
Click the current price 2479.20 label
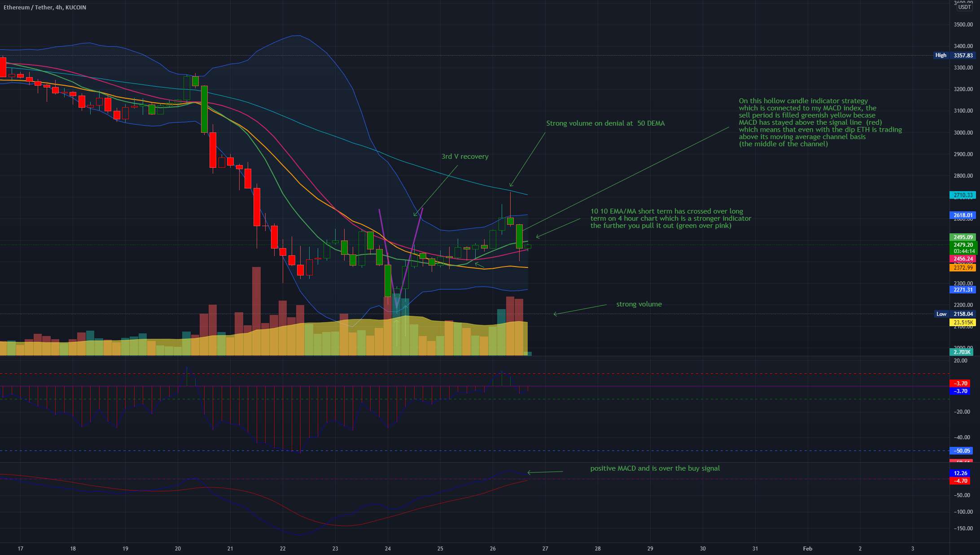pos(963,245)
